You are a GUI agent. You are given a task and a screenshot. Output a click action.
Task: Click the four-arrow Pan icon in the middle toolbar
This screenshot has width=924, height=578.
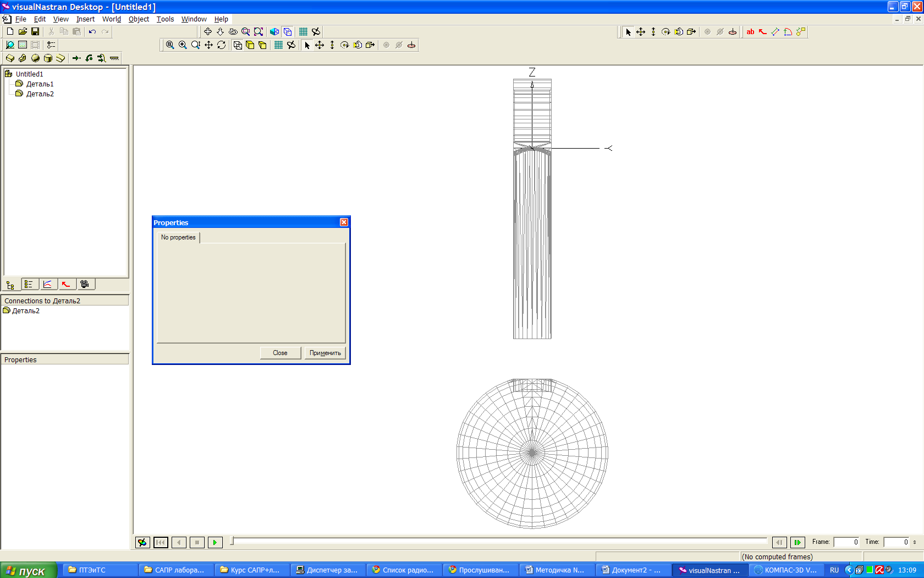click(x=208, y=45)
